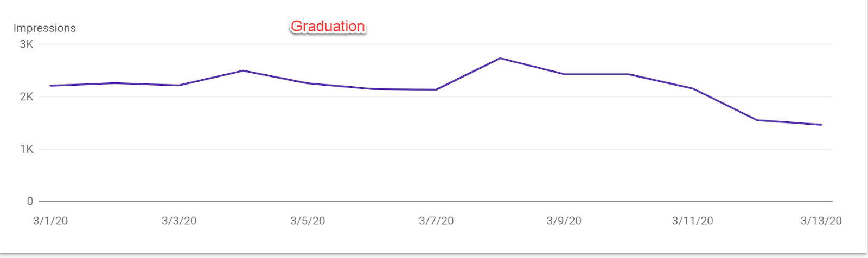
Task: Select the 3/11/20 date label
Action: tap(693, 221)
